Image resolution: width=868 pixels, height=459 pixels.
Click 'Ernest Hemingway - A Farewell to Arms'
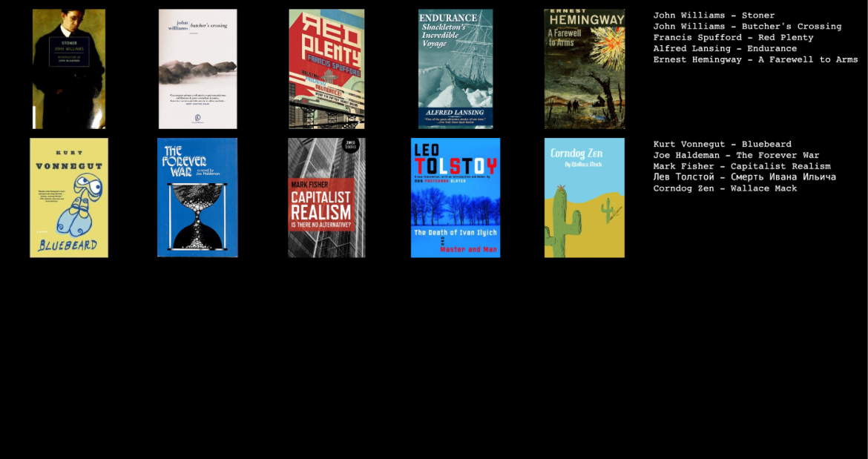(x=756, y=60)
